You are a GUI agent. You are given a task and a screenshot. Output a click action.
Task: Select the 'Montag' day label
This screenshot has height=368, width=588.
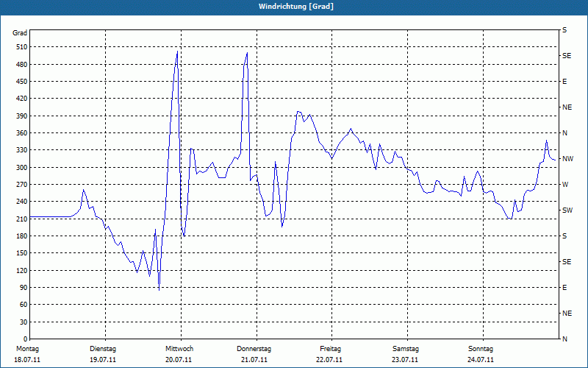(x=27, y=349)
